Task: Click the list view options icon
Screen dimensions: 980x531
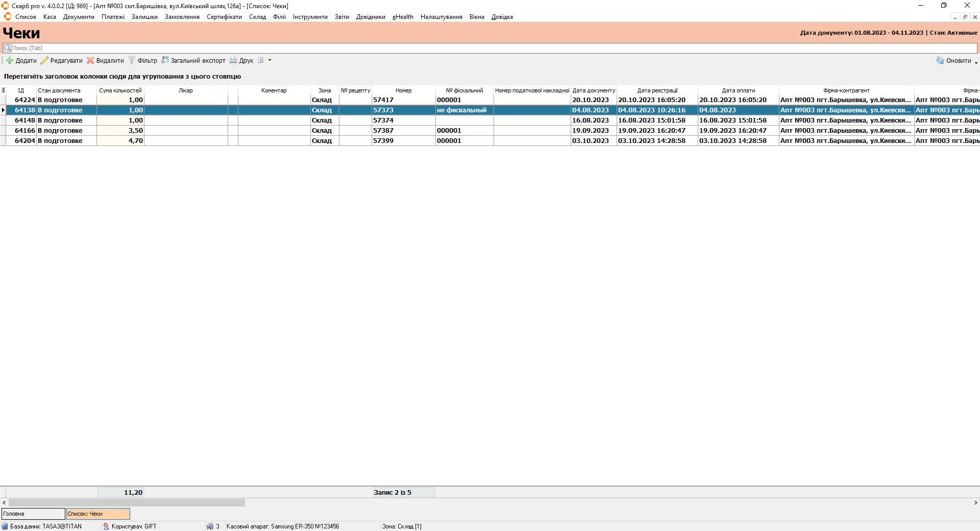Action: [261, 60]
